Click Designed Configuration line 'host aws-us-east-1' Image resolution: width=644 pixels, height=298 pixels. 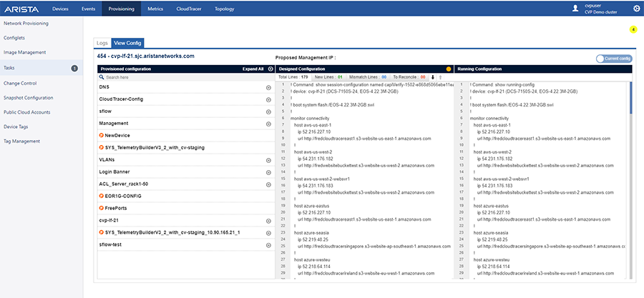point(313,125)
